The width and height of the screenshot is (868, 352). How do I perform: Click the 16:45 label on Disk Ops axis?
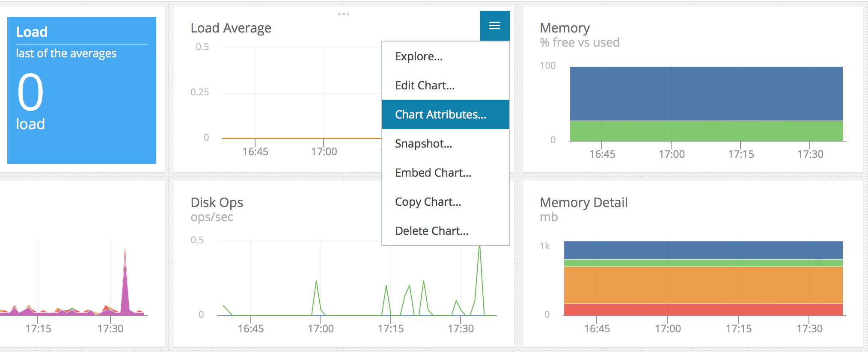pos(251,328)
